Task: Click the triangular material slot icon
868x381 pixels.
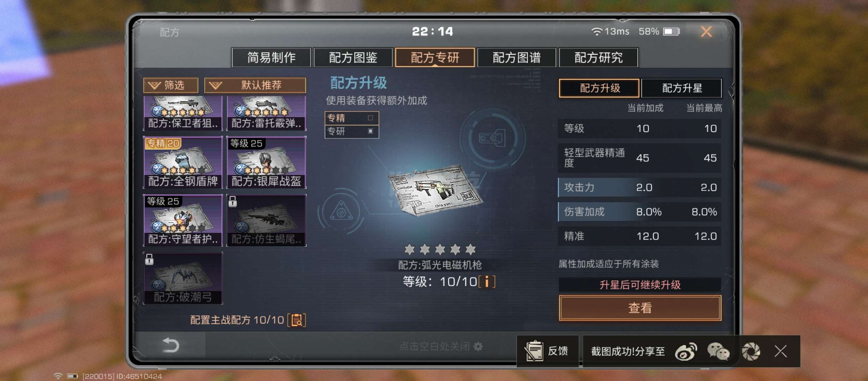Action: 341,212
